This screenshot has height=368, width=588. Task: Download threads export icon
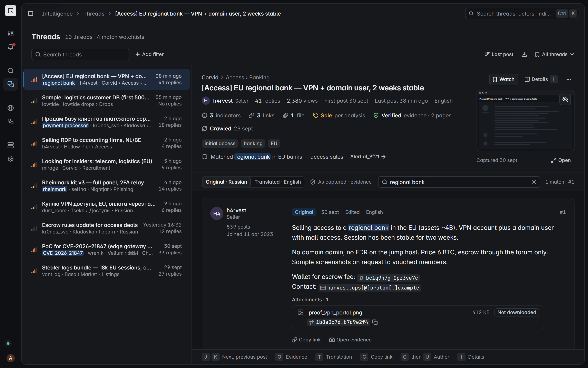point(524,54)
